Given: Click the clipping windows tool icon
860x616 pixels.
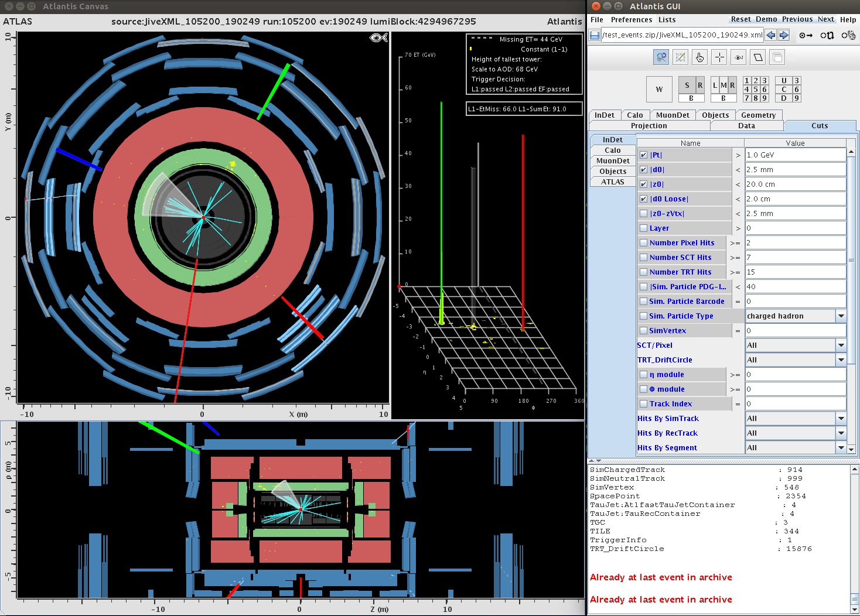Looking at the screenshot, I should pyautogui.click(x=777, y=57).
